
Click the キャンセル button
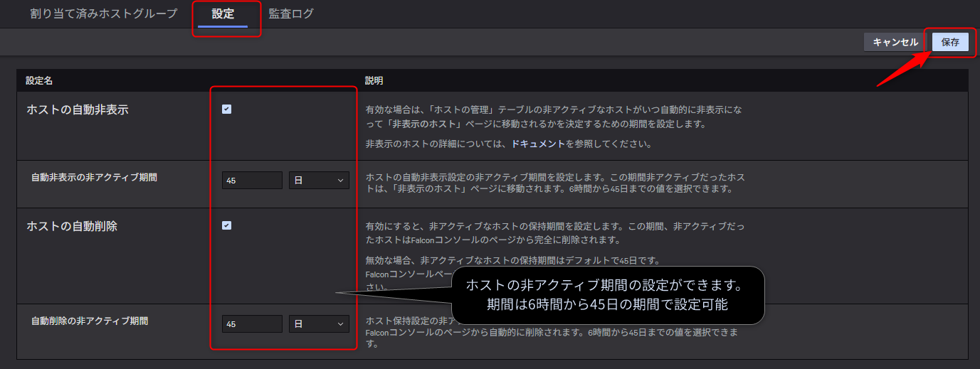tap(895, 42)
